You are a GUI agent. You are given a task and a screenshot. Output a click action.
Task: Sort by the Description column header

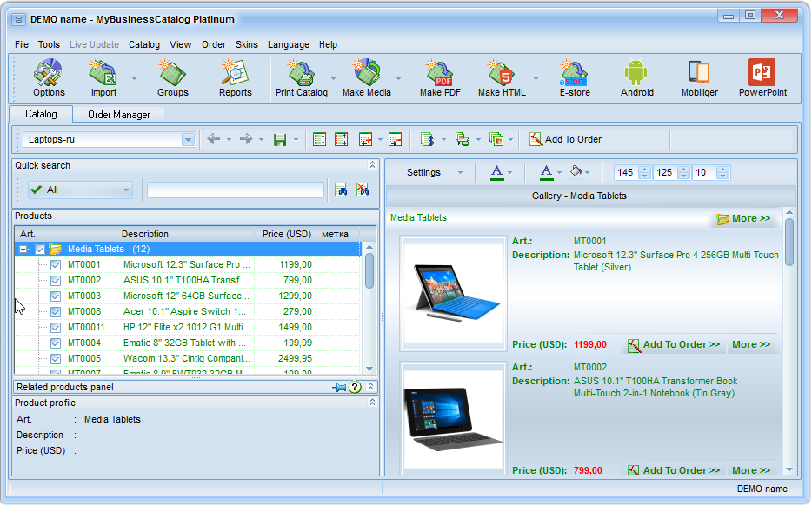[185, 234]
